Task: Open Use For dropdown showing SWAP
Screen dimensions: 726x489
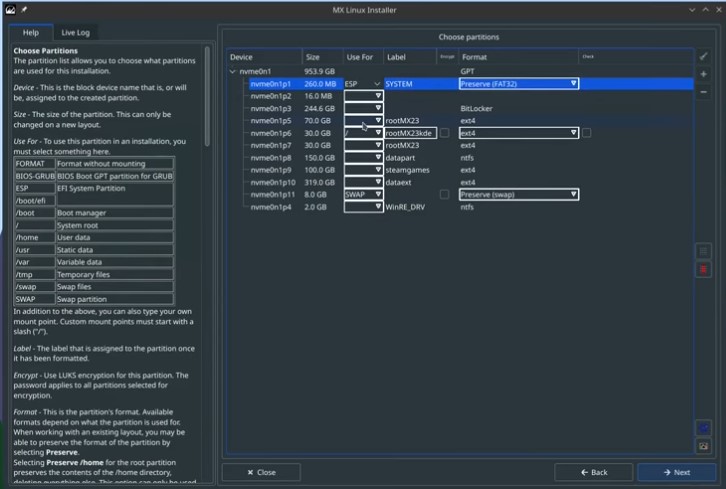Action: 363,194
